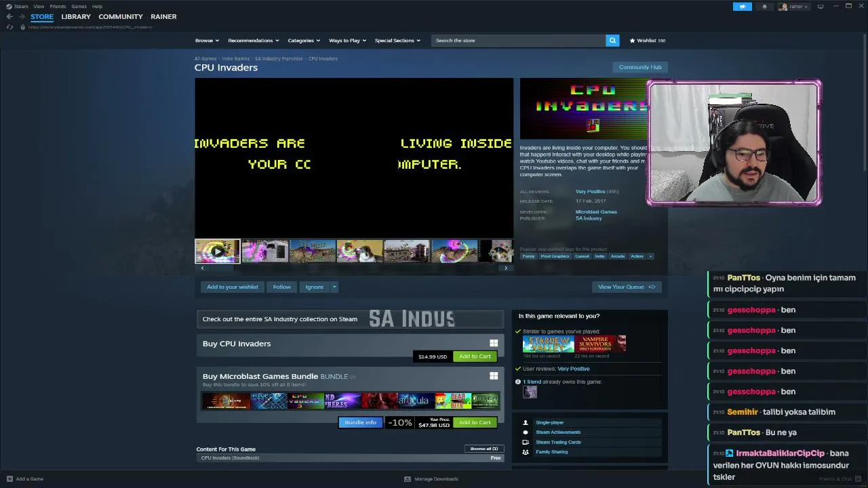Click the Single-player feature icon
The height and width of the screenshot is (488, 868).
tap(525, 422)
